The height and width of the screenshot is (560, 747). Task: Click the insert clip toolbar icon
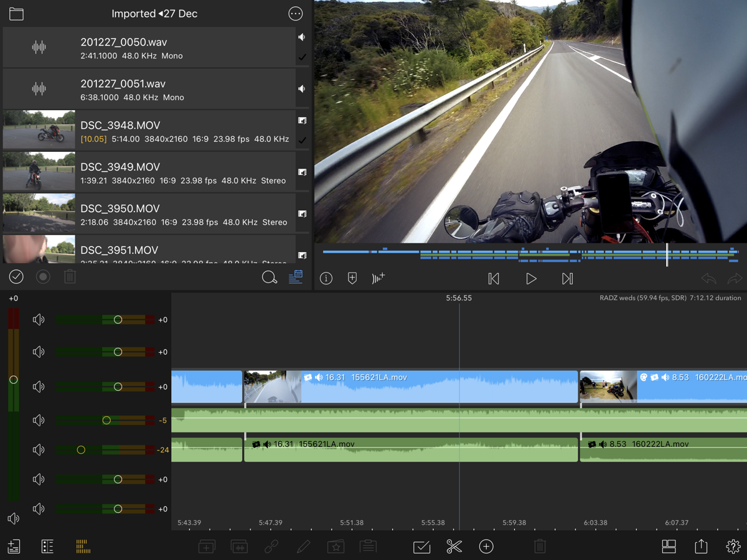(x=207, y=547)
